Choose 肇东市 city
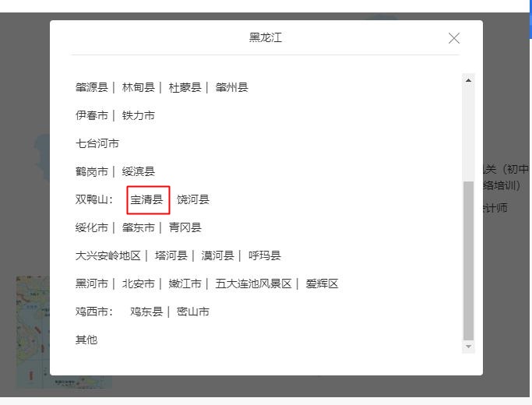532x405 pixels. (x=138, y=227)
